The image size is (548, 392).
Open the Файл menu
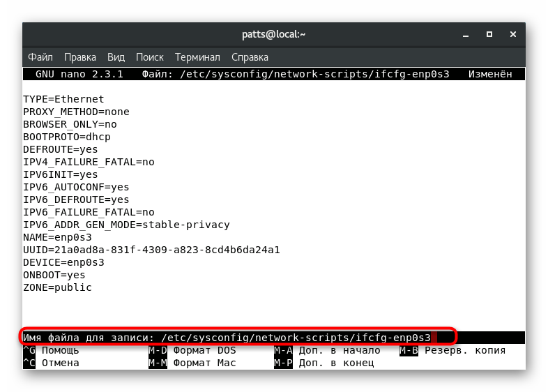40,57
